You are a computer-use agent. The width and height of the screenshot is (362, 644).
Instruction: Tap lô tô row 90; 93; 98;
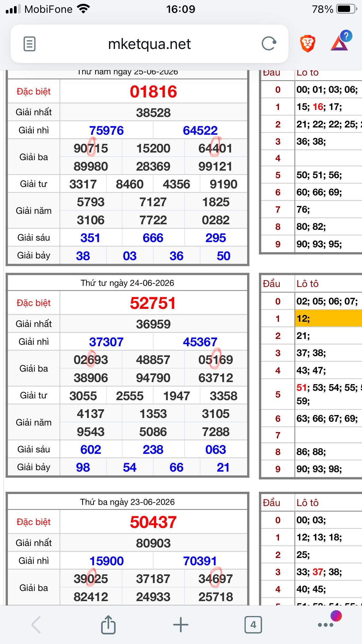319,469
